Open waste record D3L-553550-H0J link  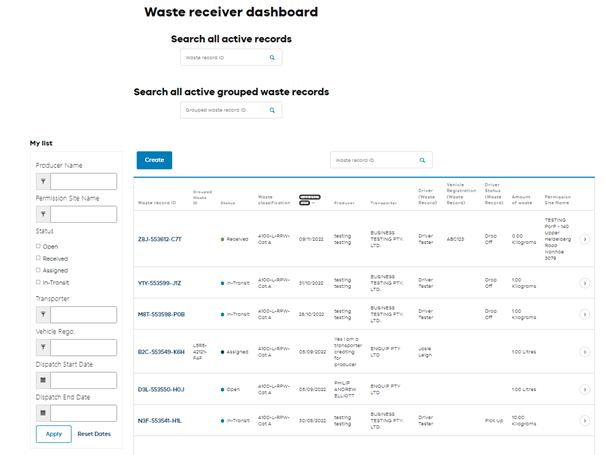[161, 389]
